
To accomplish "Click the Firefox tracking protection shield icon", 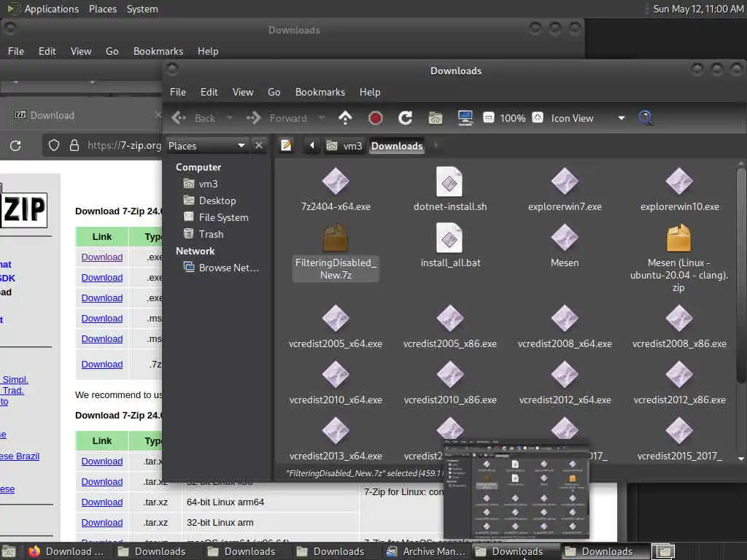I will point(54,145).
